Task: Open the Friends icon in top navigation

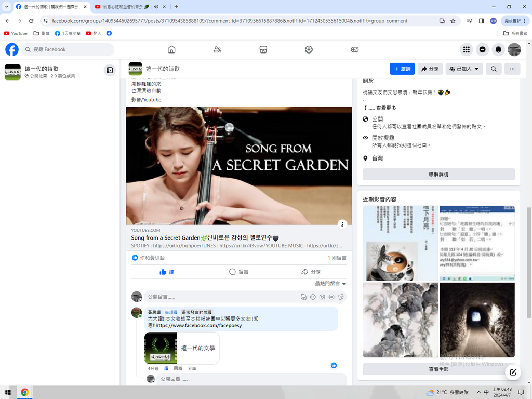Action: [x=217, y=49]
